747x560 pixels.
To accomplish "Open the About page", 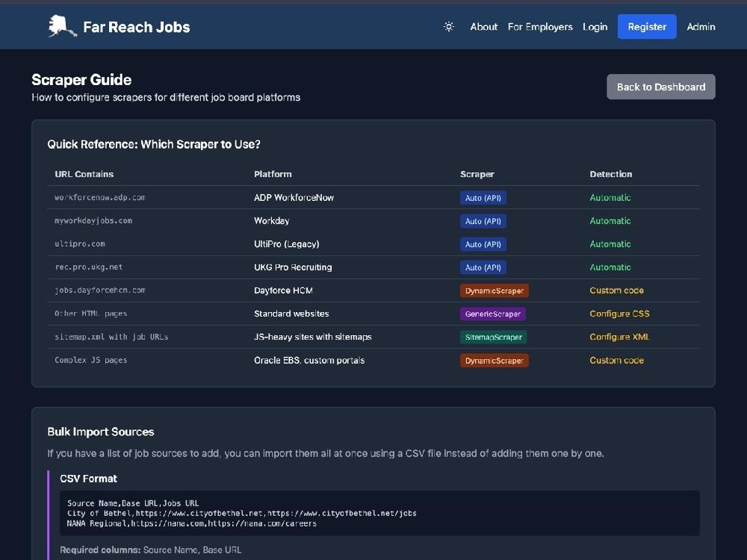I will pyautogui.click(x=483, y=27).
